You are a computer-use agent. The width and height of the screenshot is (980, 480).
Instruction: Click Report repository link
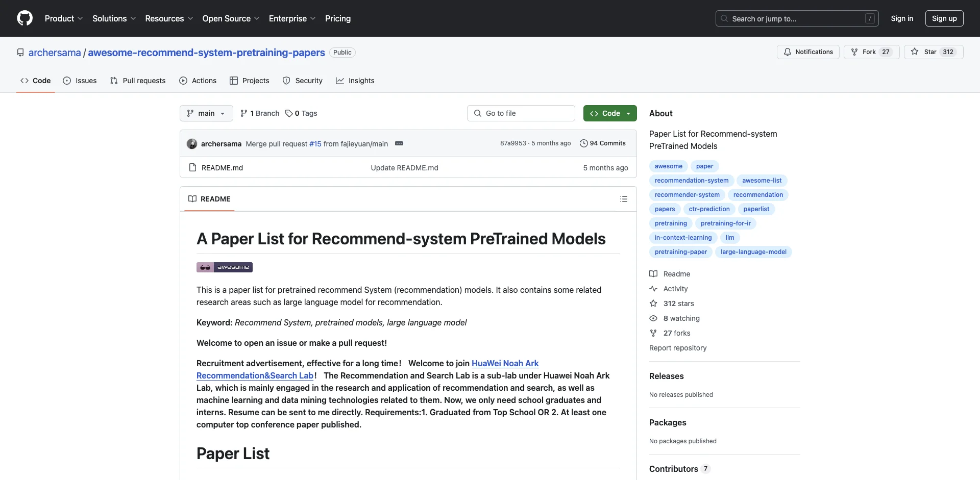(678, 348)
